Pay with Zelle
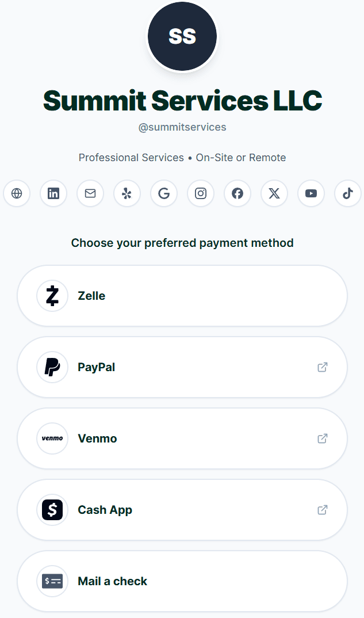364x618 pixels. (182, 296)
